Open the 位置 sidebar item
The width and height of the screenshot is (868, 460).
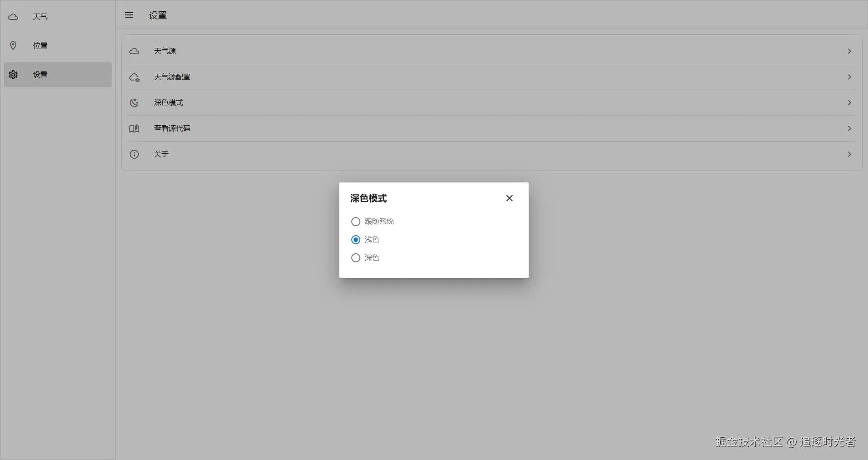click(58, 46)
